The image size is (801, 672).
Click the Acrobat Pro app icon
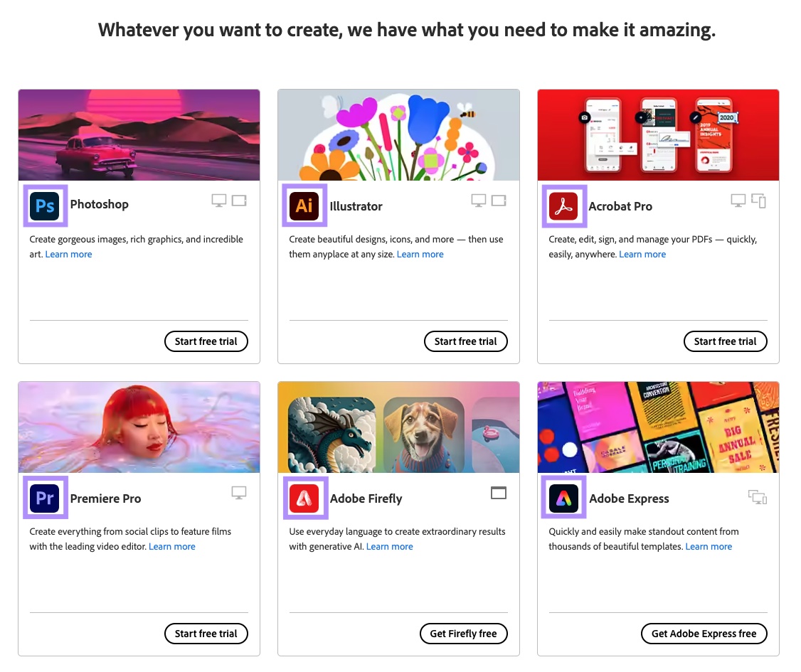click(564, 206)
